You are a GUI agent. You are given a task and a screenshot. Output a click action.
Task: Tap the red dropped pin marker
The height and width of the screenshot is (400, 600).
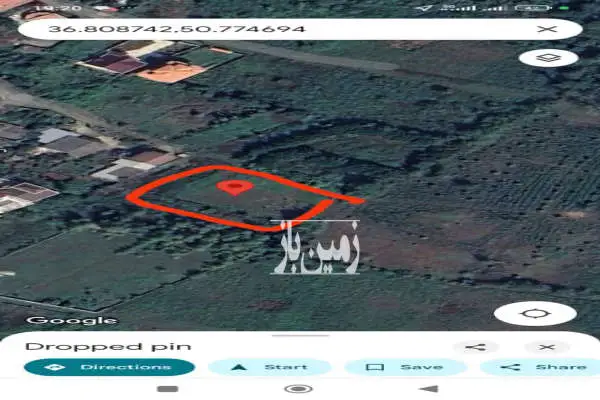click(x=235, y=187)
